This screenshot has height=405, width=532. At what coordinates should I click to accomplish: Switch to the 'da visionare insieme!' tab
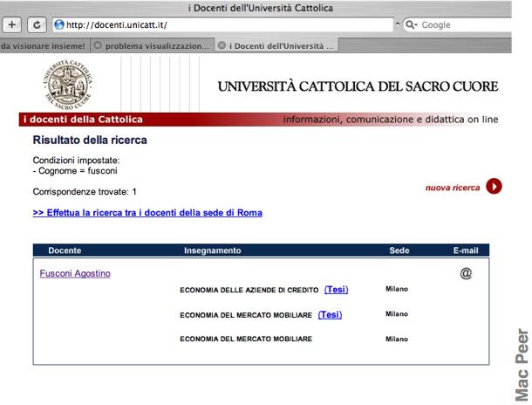click(44, 46)
